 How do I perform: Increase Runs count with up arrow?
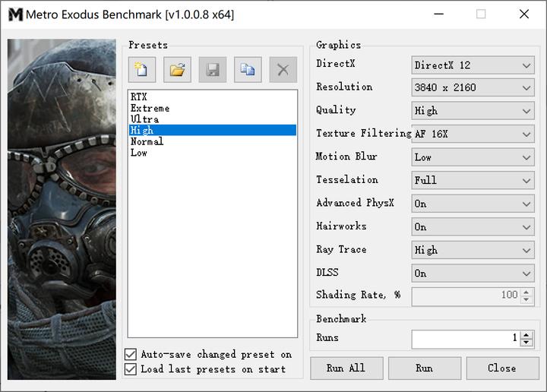click(x=526, y=334)
